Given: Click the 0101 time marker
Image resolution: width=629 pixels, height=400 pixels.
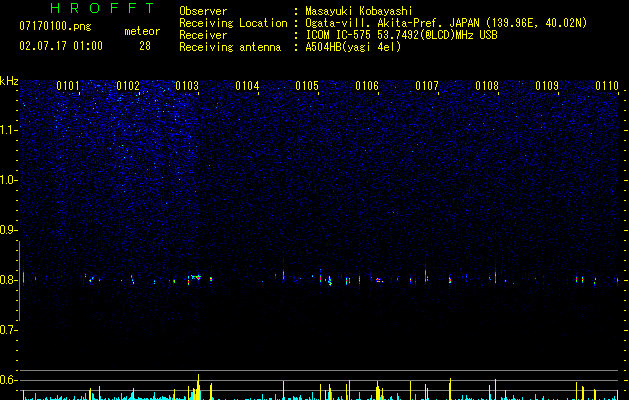Looking at the screenshot, I should coord(68,86).
